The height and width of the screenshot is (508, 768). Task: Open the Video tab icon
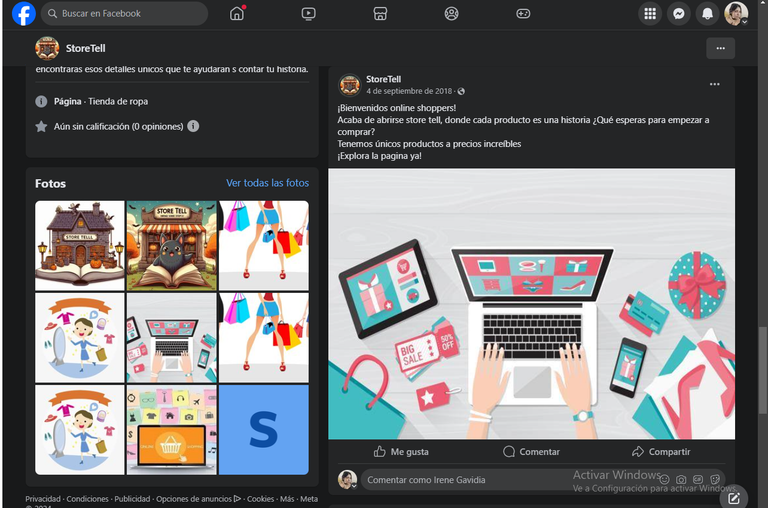[x=308, y=13]
